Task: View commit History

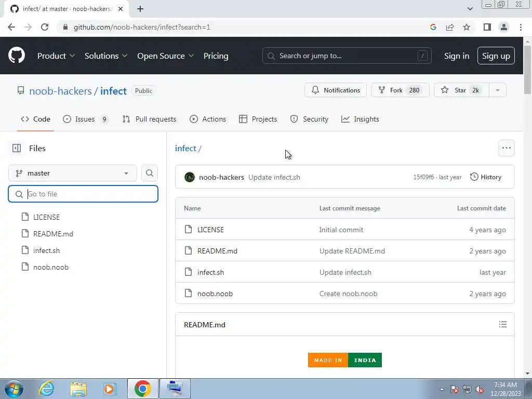Action: [486, 177]
